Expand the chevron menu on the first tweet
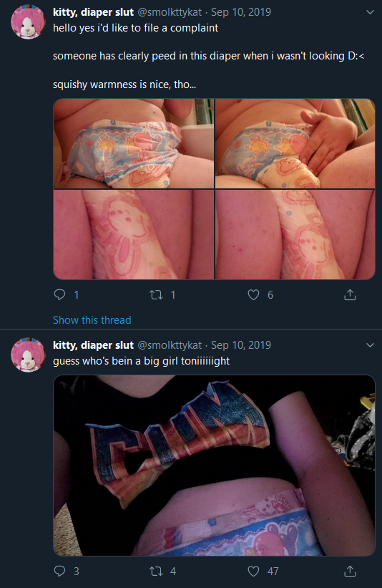Image resolution: width=382 pixels, height=588 pixels. point(370,12)
